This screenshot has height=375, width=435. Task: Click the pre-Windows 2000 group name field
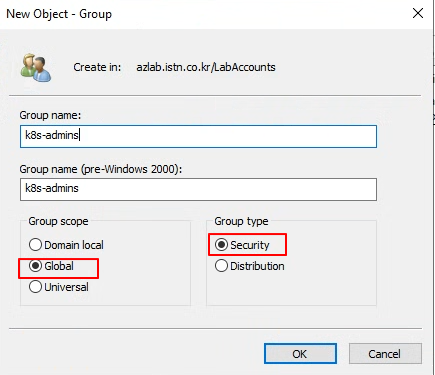pyautogui.click(x=198, y=189)
